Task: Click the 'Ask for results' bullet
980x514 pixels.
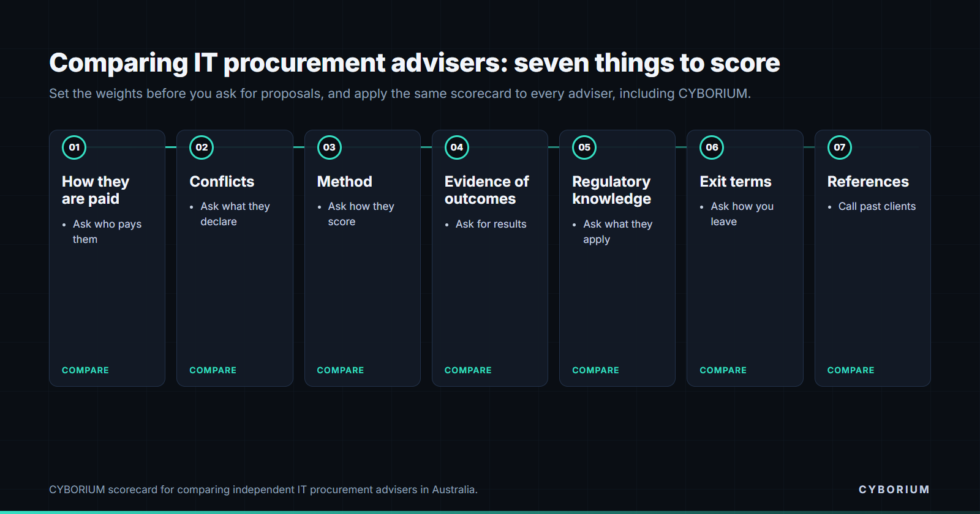Action: [x=491, y=224]
